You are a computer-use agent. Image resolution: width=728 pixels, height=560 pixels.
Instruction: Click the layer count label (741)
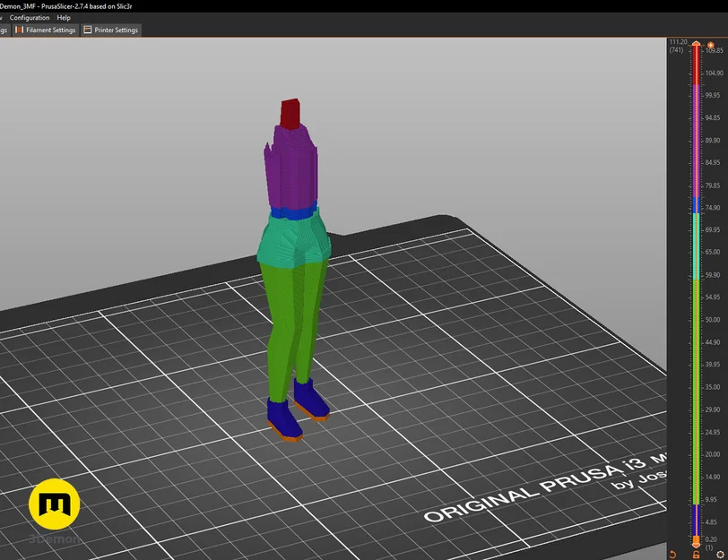[675, 49]
